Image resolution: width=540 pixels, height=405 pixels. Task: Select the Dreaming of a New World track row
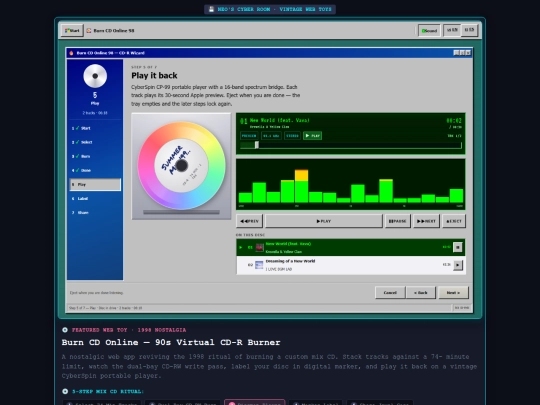pyautogui.click(x=351, y=265)
